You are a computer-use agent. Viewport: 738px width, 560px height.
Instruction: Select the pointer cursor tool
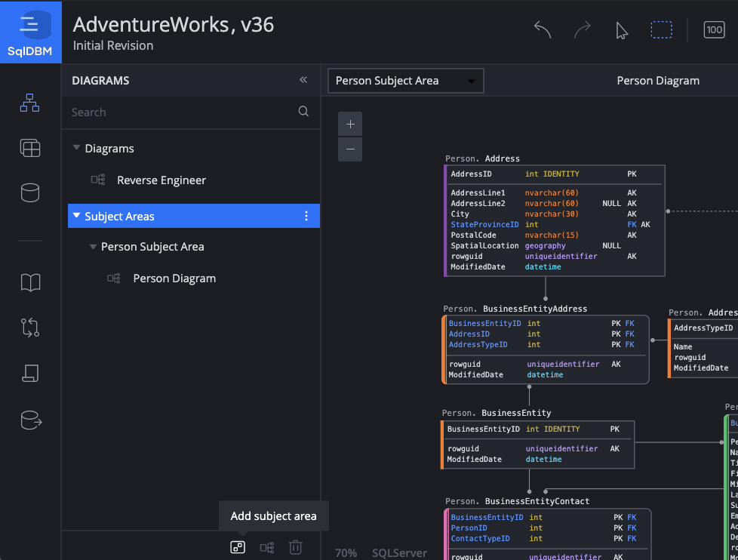tap(622, 30)
